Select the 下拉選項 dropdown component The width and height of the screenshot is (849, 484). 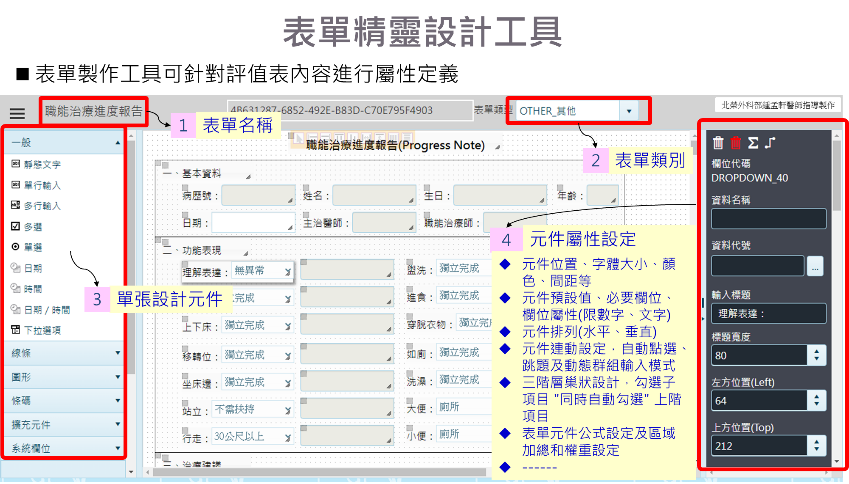click(x=36, y=330)
